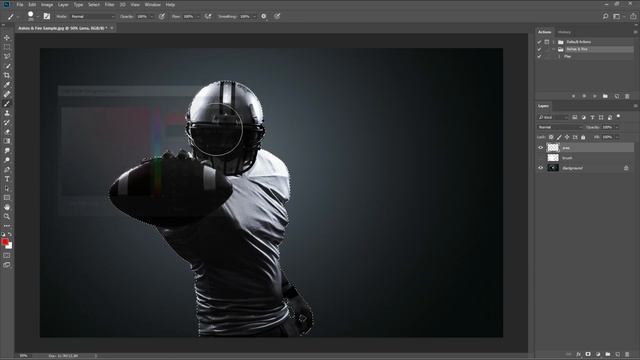Select the Crop tool
The width and height of the screenshot is (640, 360).
[7, 76]
